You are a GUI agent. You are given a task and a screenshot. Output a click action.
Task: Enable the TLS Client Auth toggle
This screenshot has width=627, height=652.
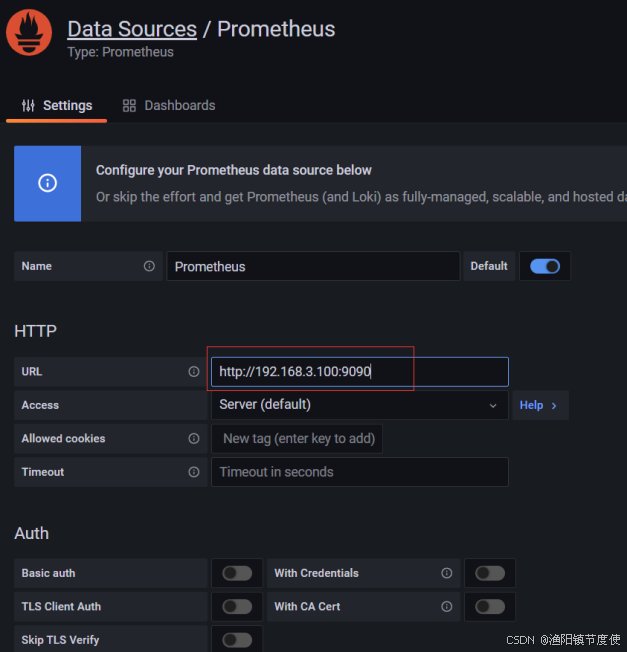(x=237, y=606)
